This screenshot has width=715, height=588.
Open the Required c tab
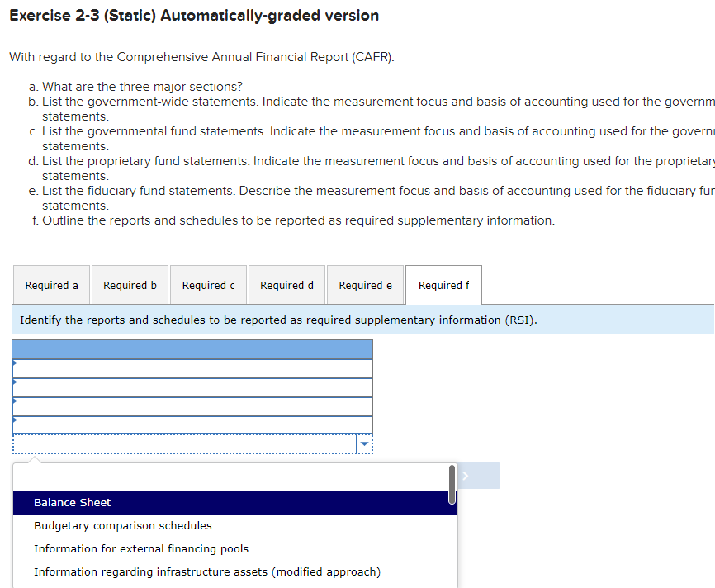tap(208, 285)
